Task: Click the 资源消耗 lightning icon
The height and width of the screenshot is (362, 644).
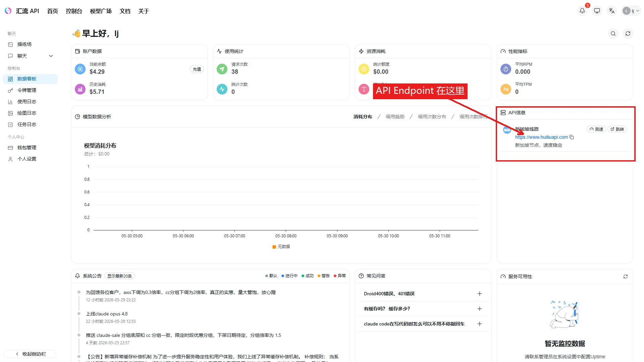Action: coord(361,51)
